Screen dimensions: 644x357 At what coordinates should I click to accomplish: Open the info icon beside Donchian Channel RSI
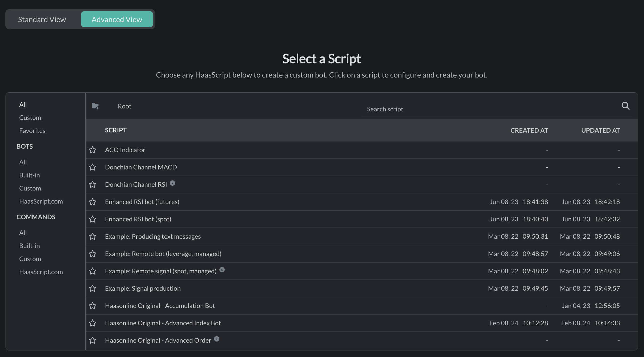pyautogui.click(x=172, y=183)
